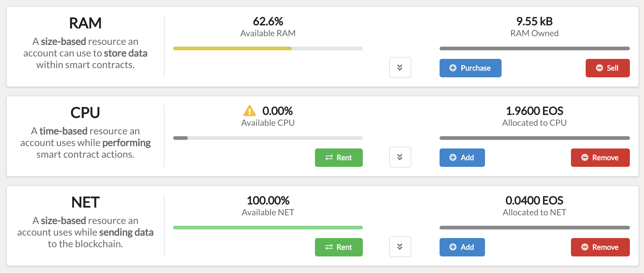Viewport: 644px width, 273px height.
Task: Click the green Available NET progress bar
Action: point(268,227)
